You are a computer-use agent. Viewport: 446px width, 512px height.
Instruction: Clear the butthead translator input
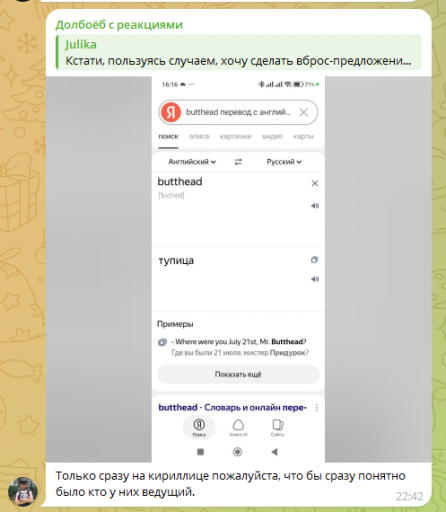click(315, 183)
